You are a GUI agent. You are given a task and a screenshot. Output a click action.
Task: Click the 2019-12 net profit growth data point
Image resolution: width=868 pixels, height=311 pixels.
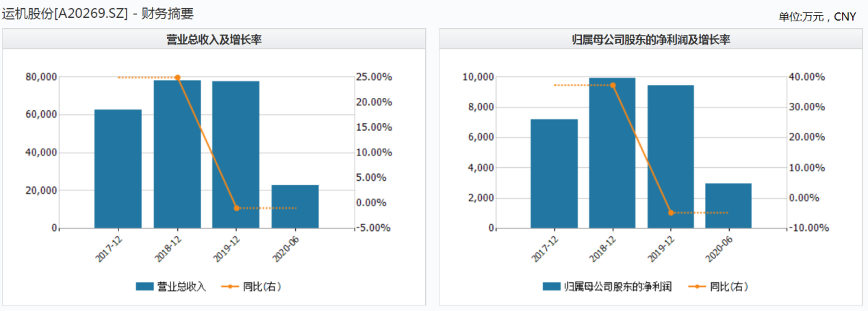[671, 213]
